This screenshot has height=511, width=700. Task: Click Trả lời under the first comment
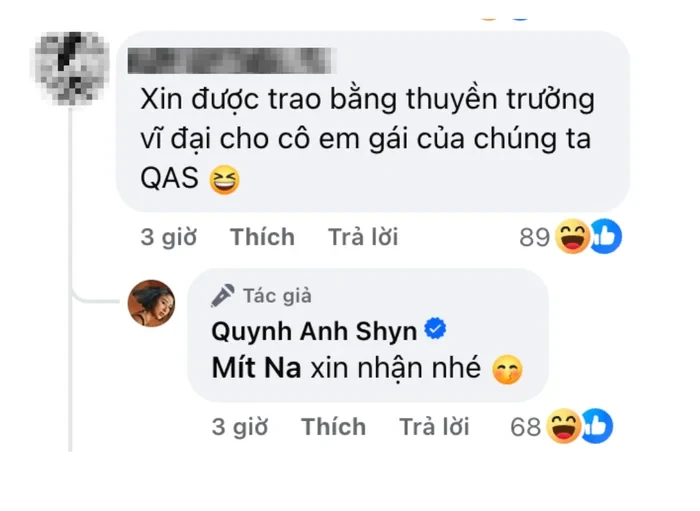tap(363, 237)
